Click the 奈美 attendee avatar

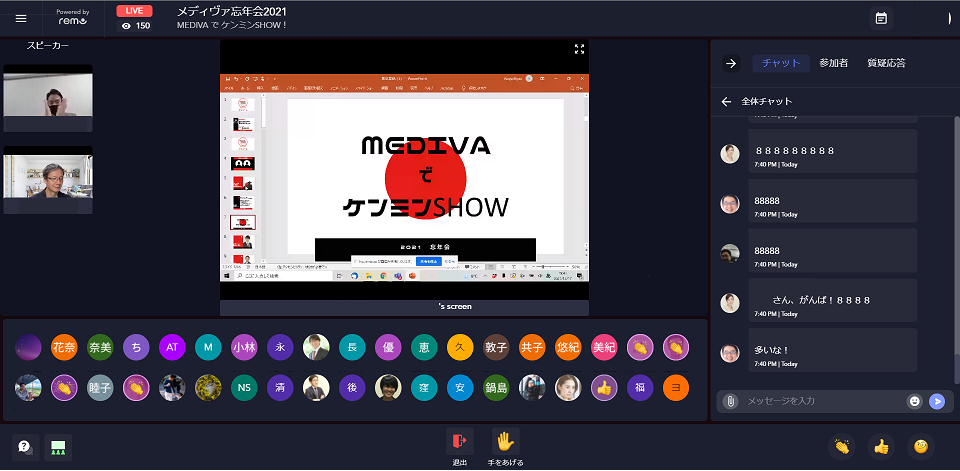[x=100, y=347]
